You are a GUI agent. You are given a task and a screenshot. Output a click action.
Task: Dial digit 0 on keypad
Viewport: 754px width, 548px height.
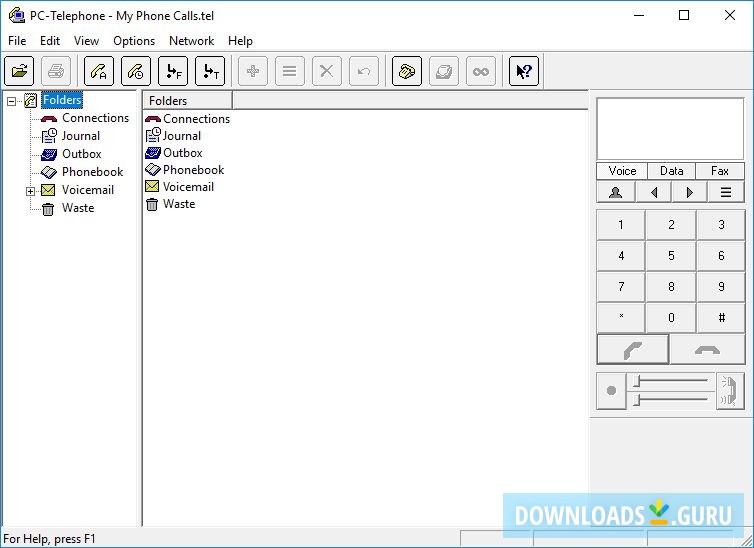[671, 318]
